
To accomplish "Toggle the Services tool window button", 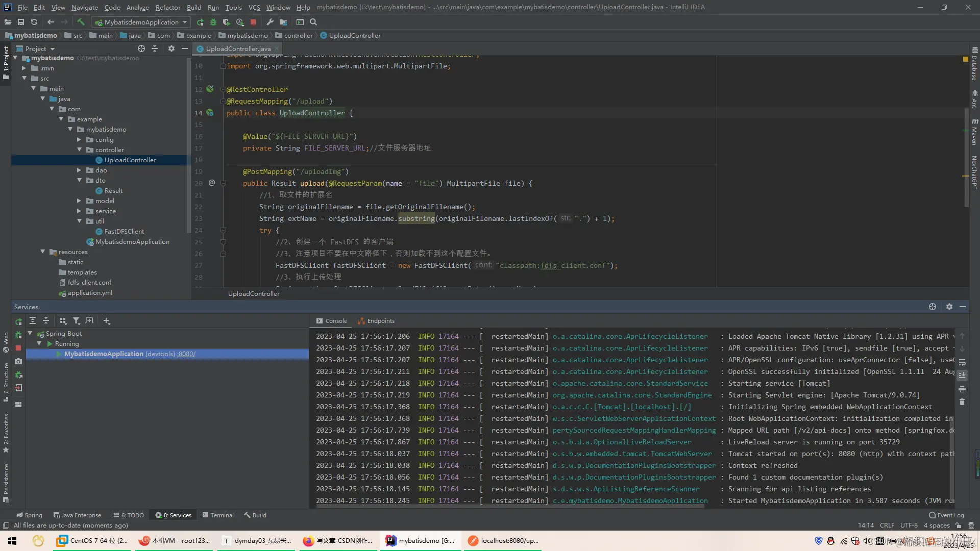I will pyautogui.click(x=174, y=515).
